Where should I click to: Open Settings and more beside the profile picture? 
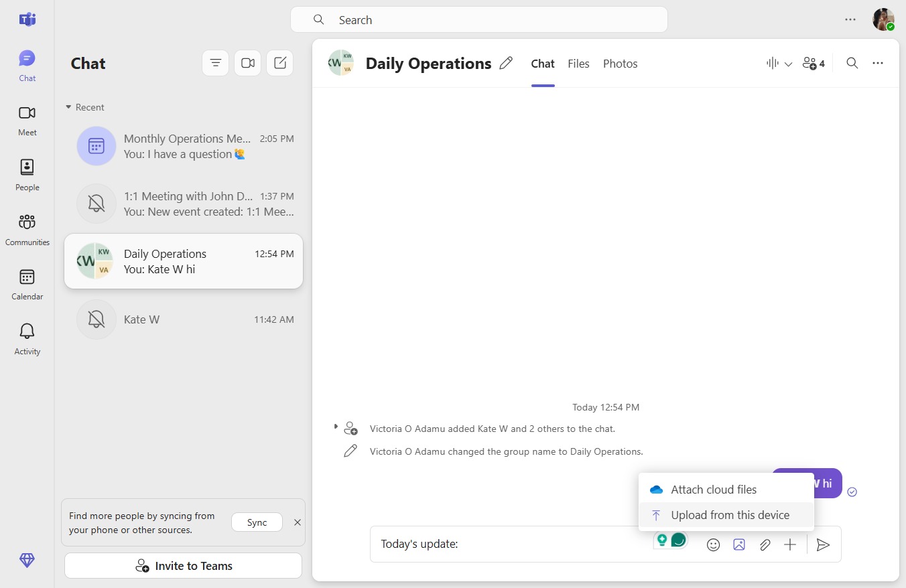coord(850,19)
